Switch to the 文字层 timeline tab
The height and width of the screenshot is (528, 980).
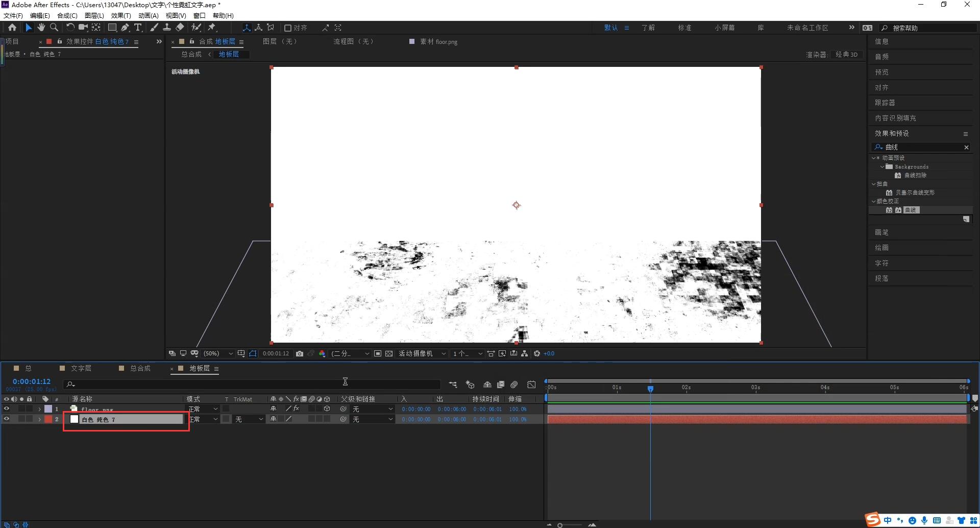tap(81, 368)
